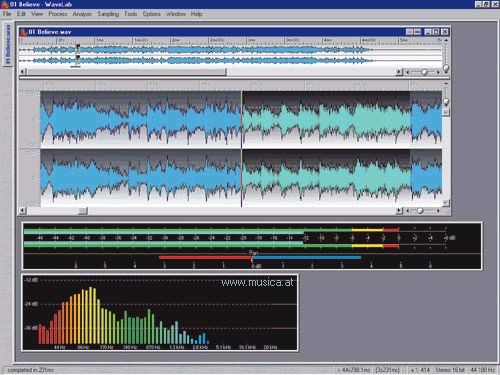Viewport: 500px width, 375px height.
Task: Click the second button in wave window title bar
Action: pos(417,32)
